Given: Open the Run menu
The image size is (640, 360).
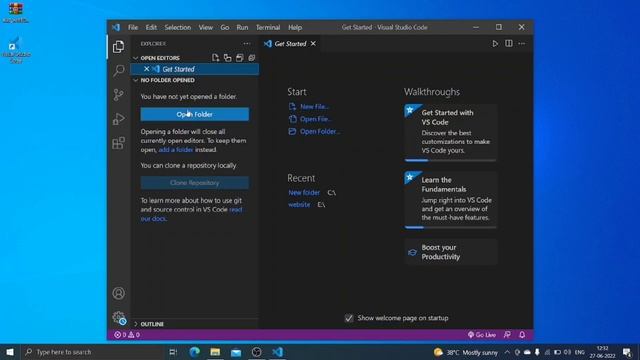Looking at the screenshot, I should click(x=242, y=27).
